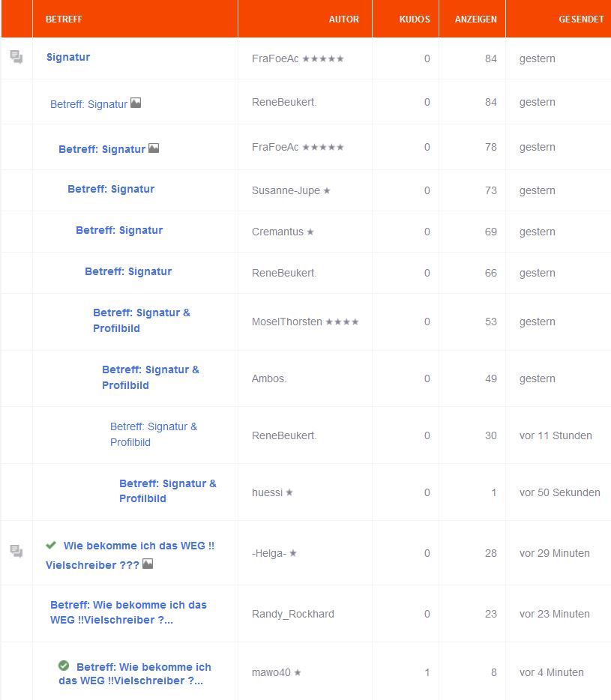Open author profile Susanne-Jupe

pos(286,190)
